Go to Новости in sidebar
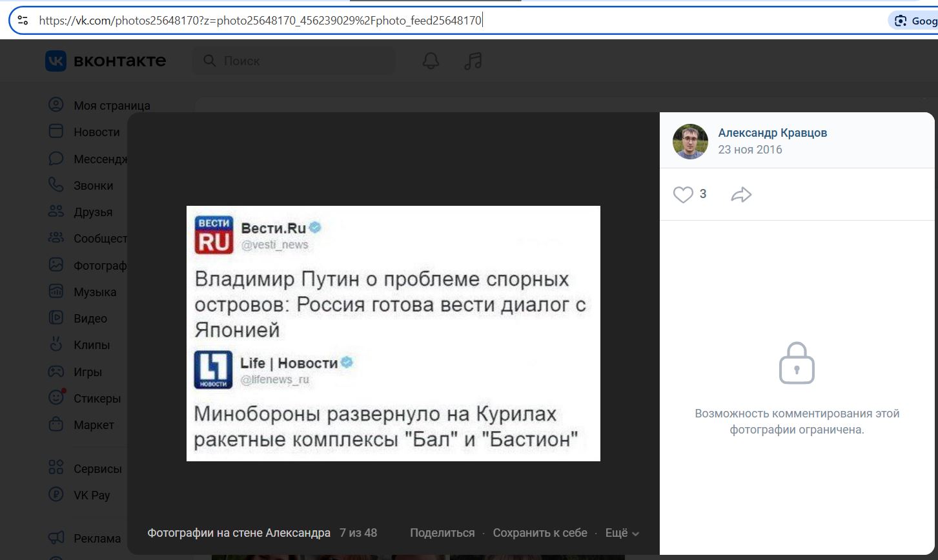 (97, 132)
